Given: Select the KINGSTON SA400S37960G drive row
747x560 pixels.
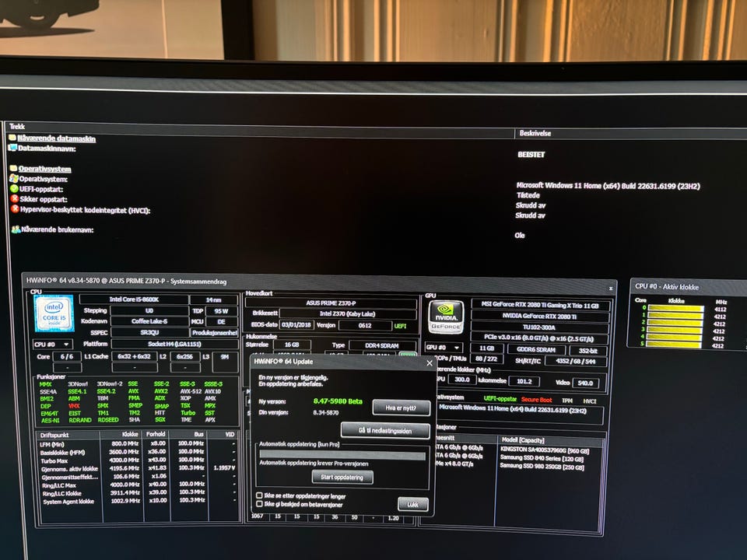Looking at the screenshot, I should 545,450.
